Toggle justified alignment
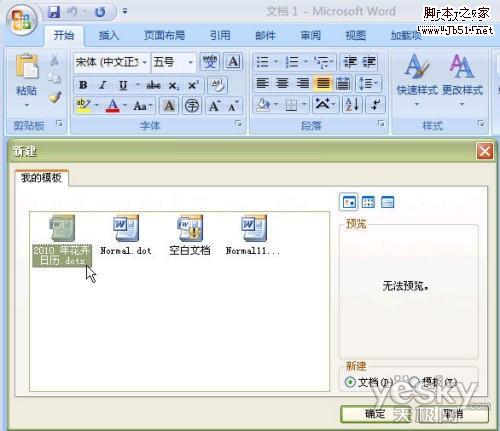Image resolution: width=500 pixels, height=431 pixels. [x=323, y=83]
